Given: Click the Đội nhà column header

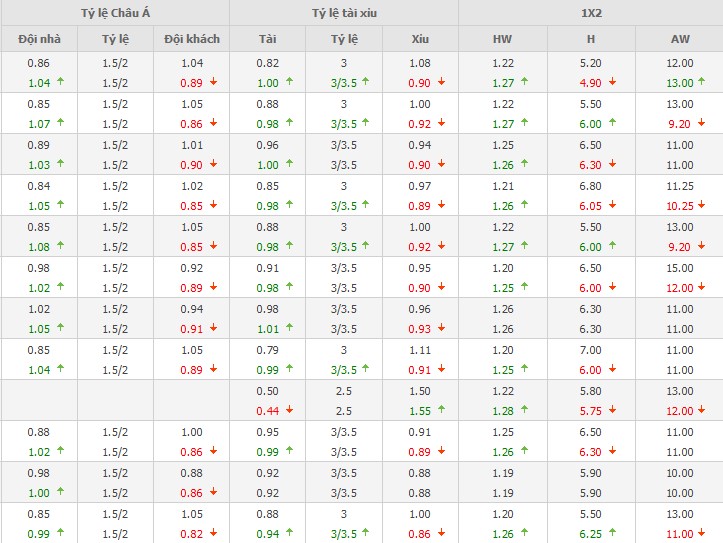Looking at the screenshot, I should click(38, 39).
